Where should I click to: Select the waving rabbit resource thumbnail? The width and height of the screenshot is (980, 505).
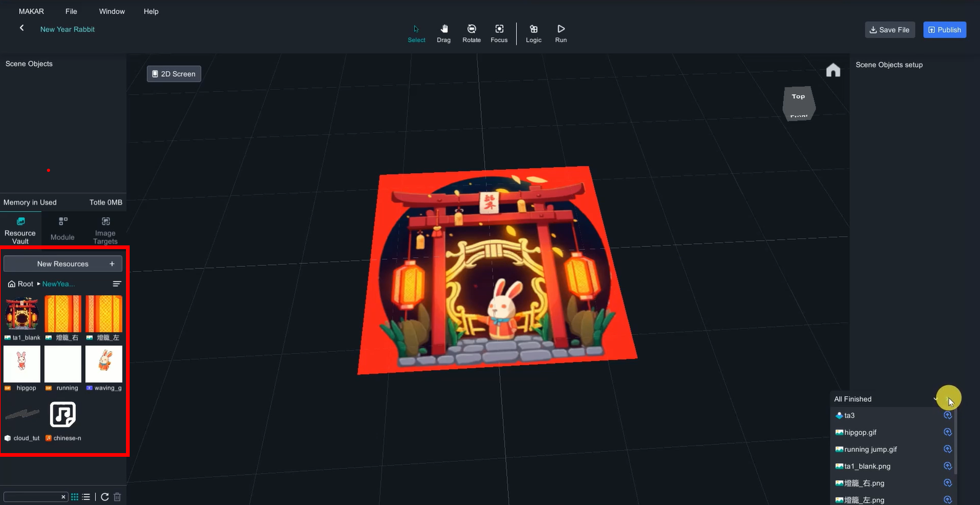[104, 364]
